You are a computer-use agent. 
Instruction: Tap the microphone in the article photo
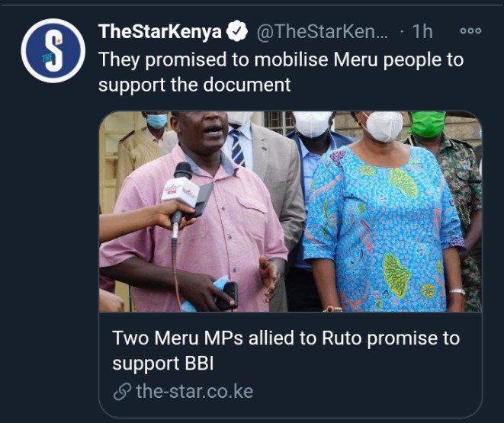[181, 193]
